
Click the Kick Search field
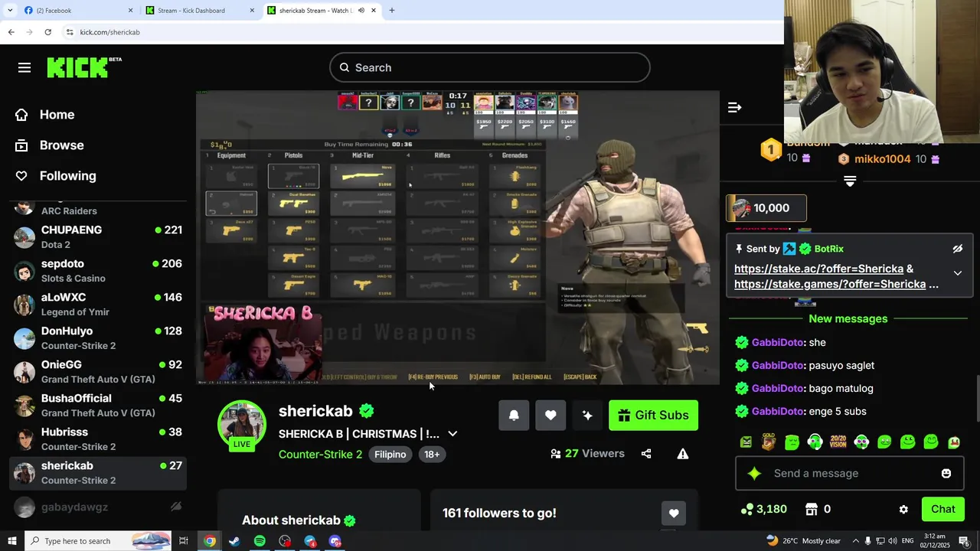click(490, 67)
